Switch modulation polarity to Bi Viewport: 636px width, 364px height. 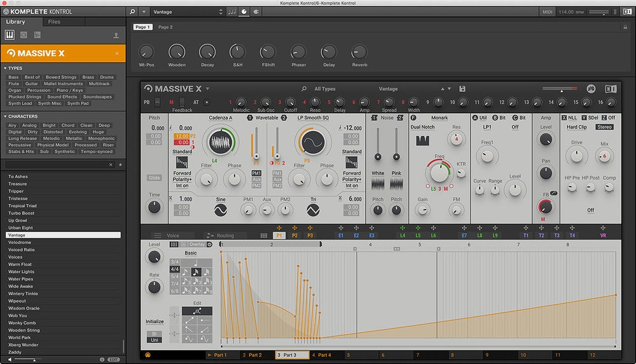point(154,334)
